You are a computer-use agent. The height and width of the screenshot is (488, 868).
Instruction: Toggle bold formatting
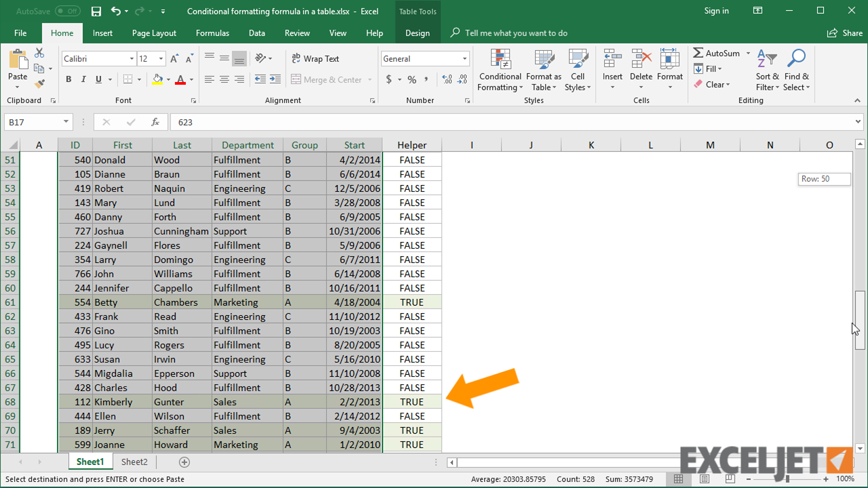(x=68, y=79)
